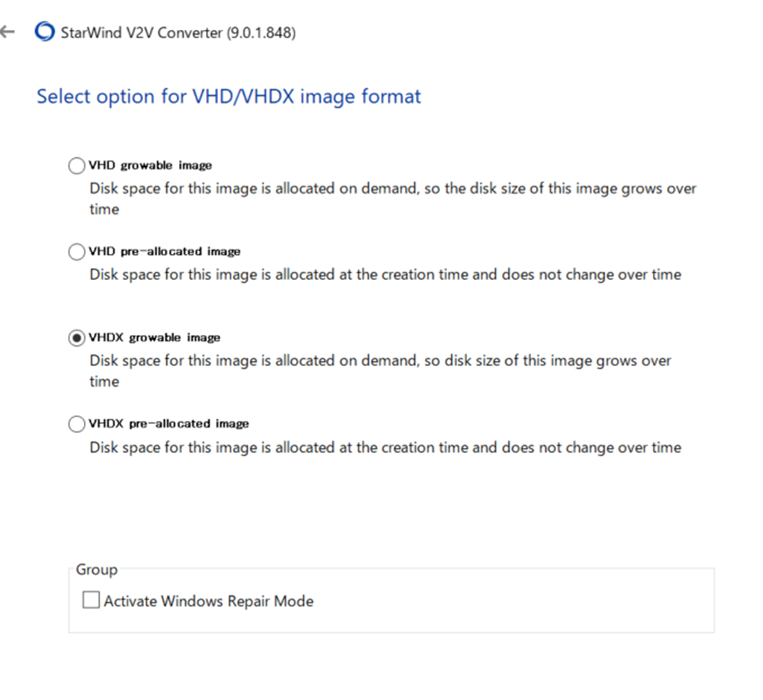
Task: Select the VHDX pre-allocated image radio button
Action: point(77,423)
